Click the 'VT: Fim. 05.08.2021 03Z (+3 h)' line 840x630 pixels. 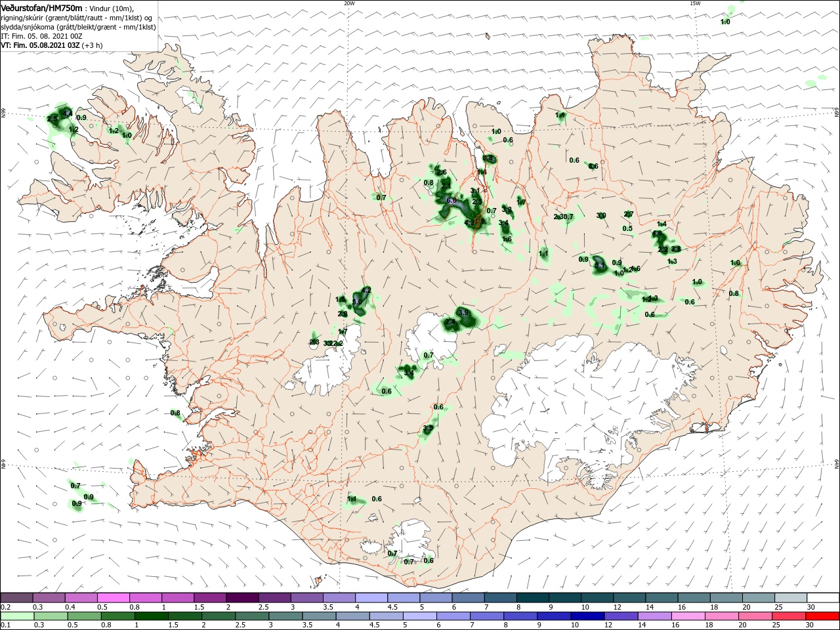[x=51, y=45]
